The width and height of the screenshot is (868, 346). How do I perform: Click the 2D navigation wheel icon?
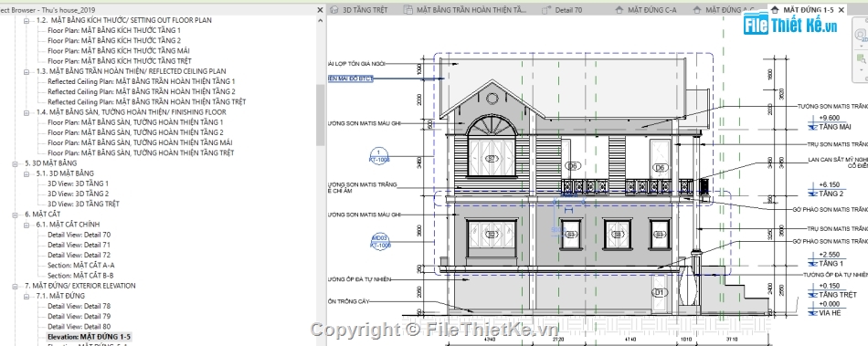pyautogui.click(x=862, y=36)
